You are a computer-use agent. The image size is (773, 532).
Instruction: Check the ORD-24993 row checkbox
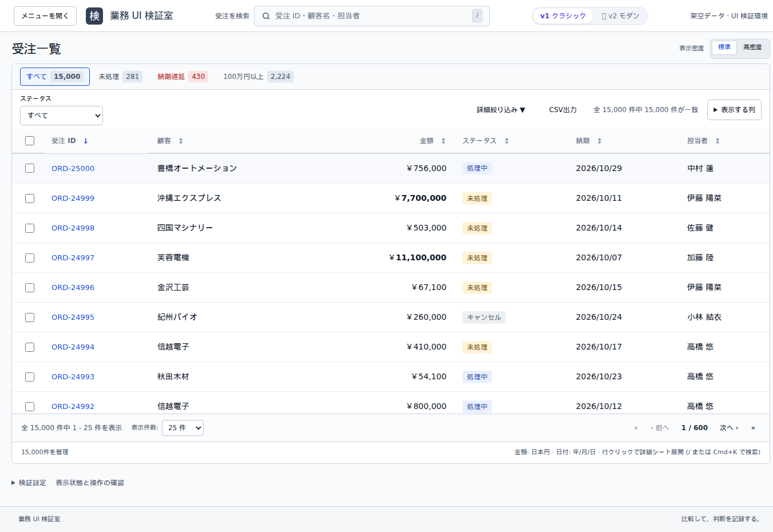(x=30, y=377)
